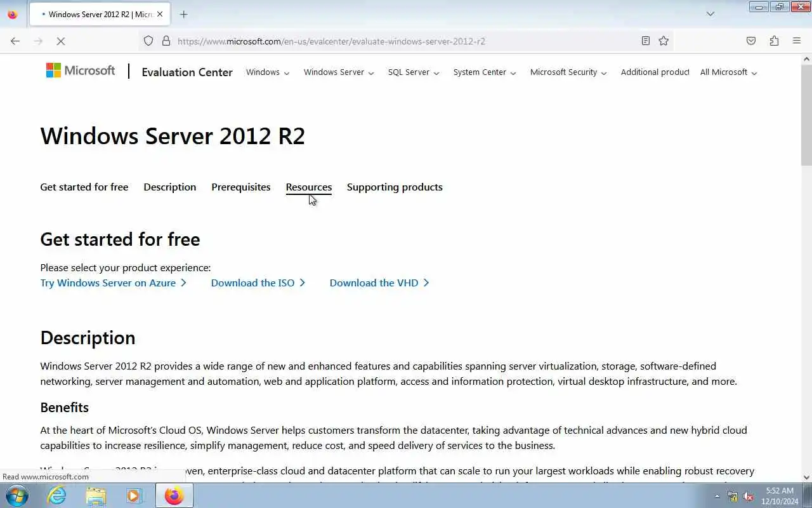Open the Windows Start orb
The image size is (812, 508).
[16, 495]
